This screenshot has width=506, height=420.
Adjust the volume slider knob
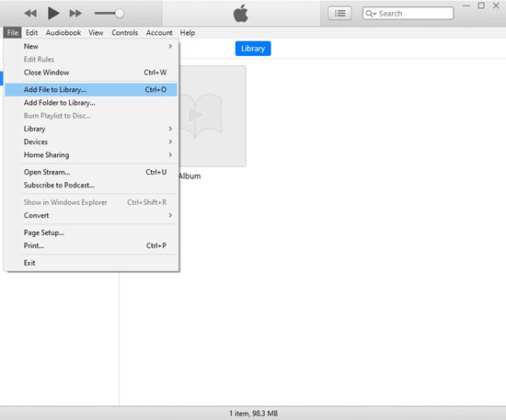pyautogui.click(x=120, y=13)
